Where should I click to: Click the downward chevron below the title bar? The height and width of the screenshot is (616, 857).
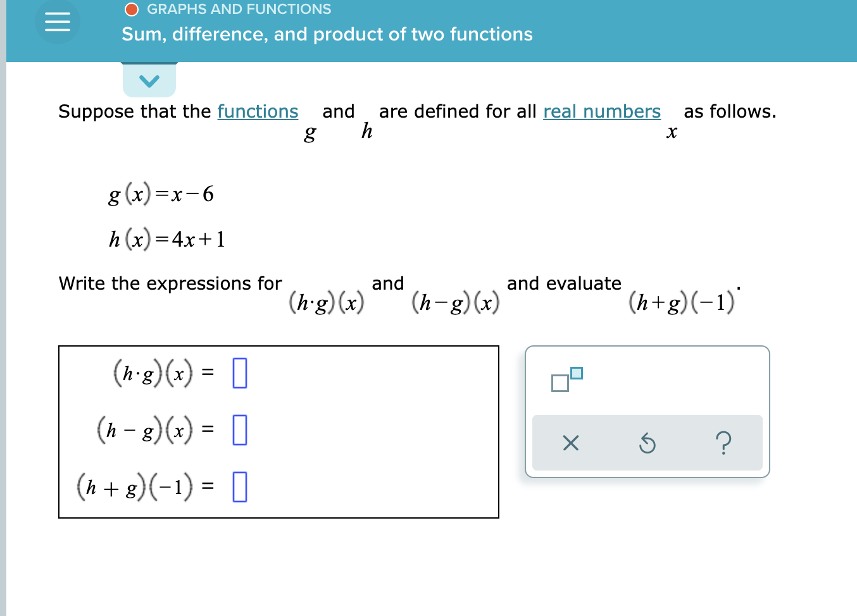tap(149, 80)
